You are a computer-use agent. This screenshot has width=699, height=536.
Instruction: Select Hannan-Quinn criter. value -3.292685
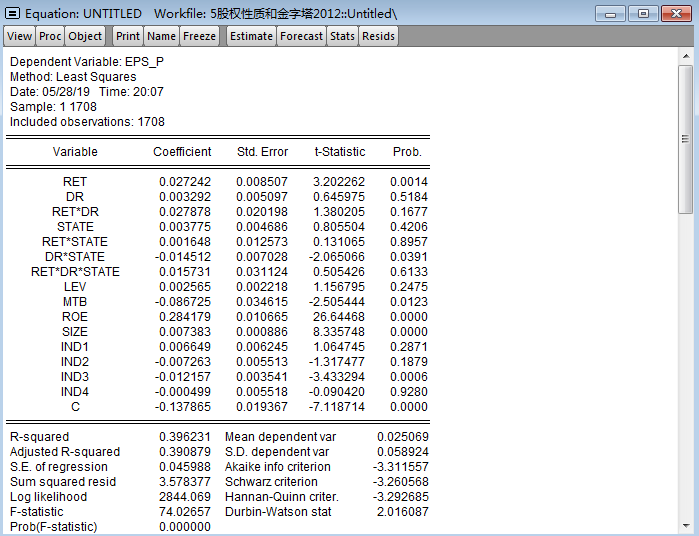(401, 497)
